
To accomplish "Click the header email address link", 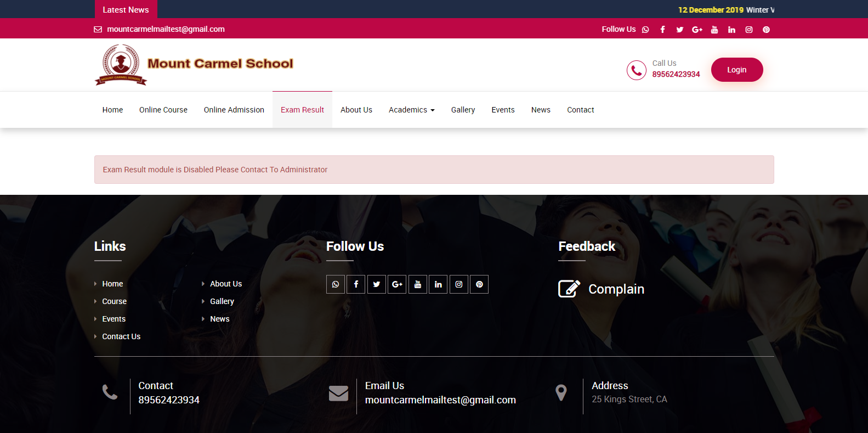I will pyautogui.click(x=166, y=29).
